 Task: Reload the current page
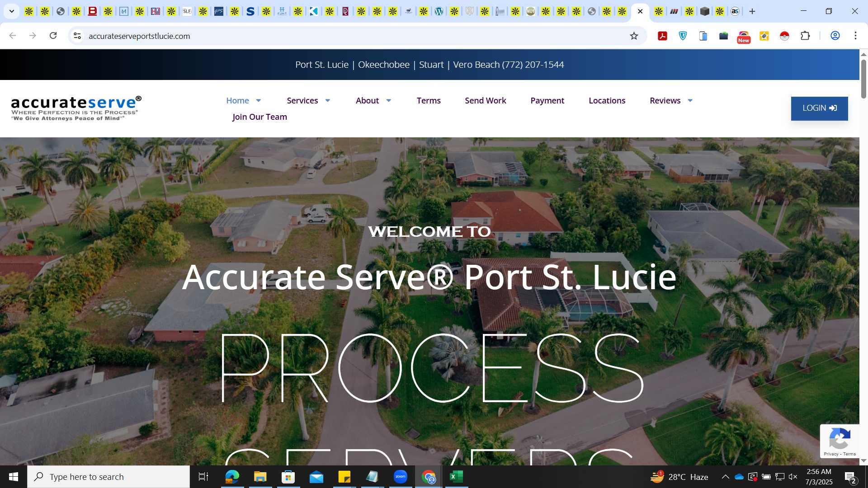[53, 36]
